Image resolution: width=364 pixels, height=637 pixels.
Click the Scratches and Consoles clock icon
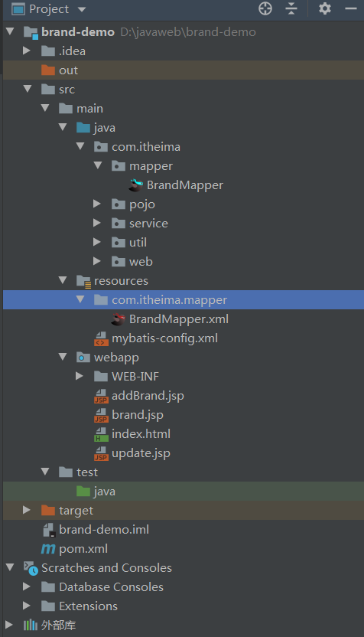(x=31, y=568)
